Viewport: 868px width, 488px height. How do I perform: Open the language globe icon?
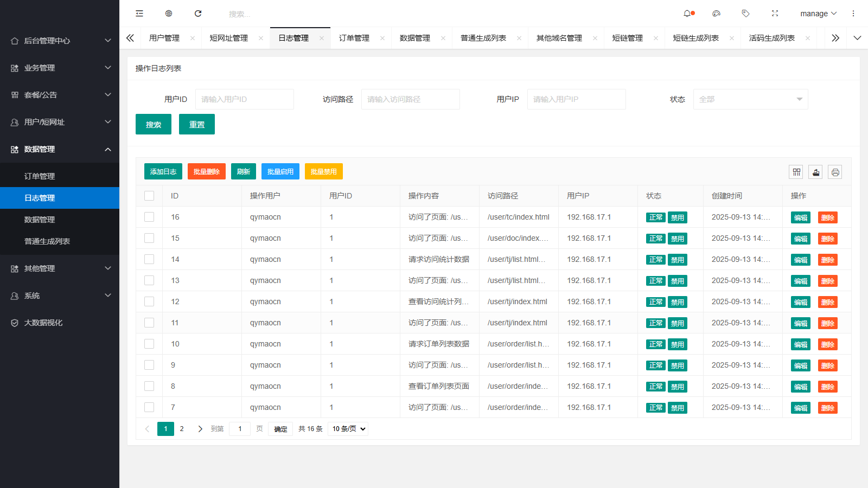168,13
